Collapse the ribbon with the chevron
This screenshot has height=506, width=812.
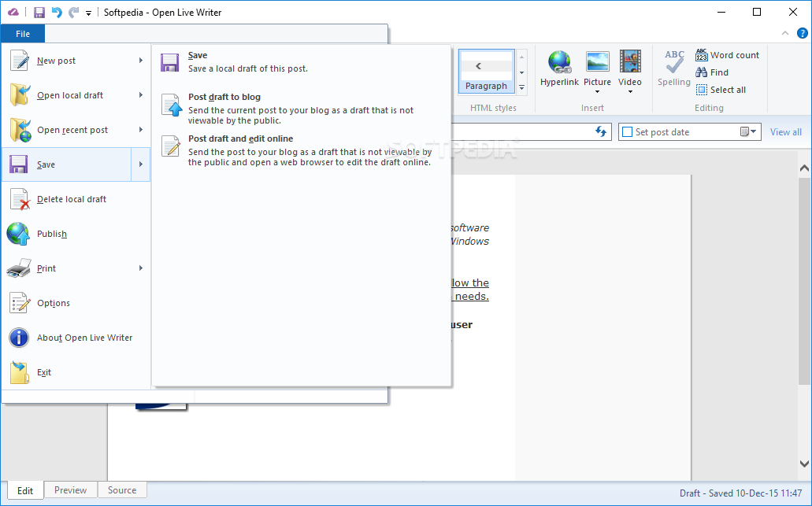coord(785,33)
